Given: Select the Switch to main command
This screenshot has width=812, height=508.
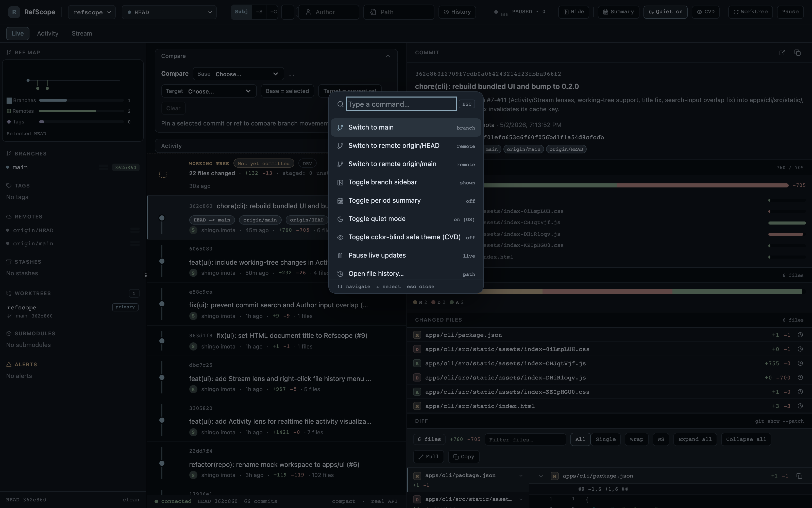Looking at the screenshot, I should click(406, 128).
